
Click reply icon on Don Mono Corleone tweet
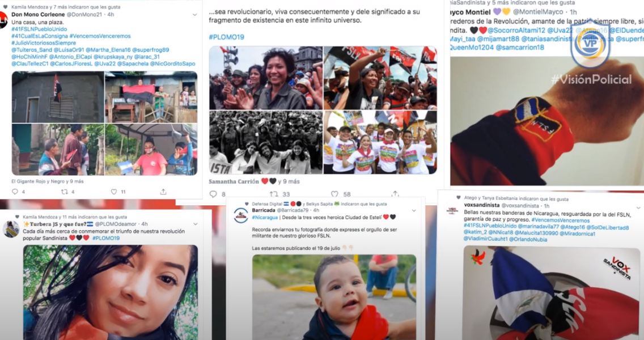tap(15, 192)
